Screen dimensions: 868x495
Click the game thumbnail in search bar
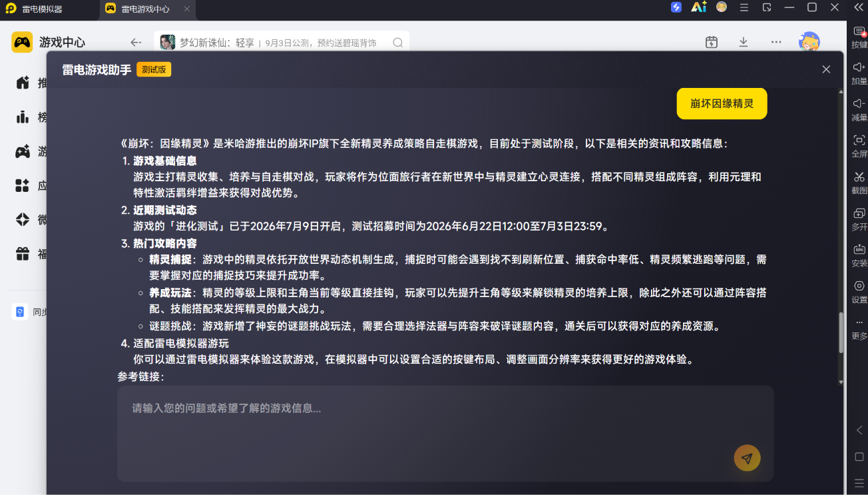click(x=168, y=43)
